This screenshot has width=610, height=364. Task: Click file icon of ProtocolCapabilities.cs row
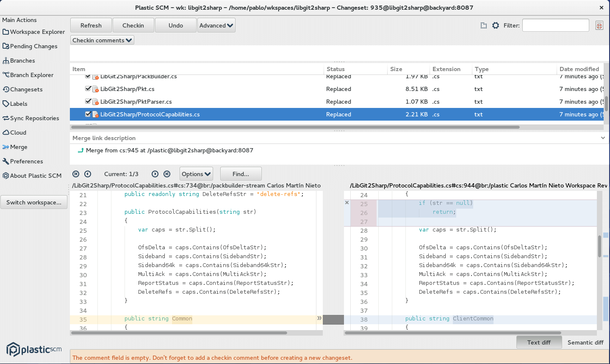point(96,115)
